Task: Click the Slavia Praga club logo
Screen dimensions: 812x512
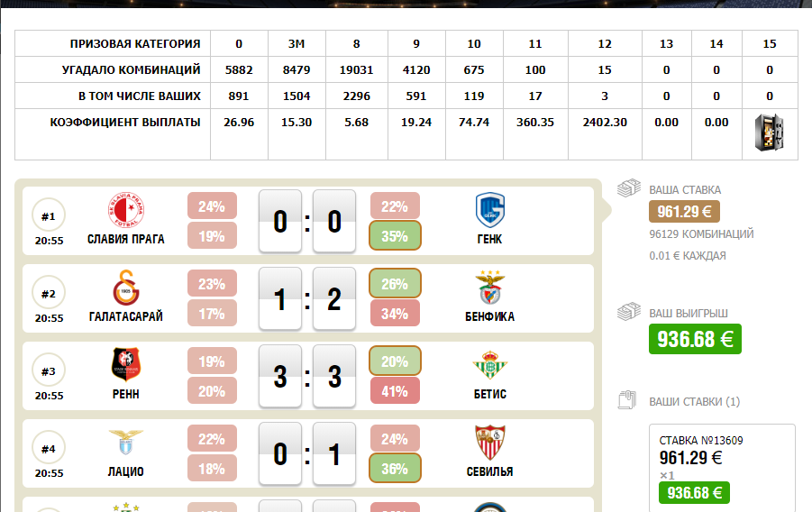Action: tap(124, 211)
